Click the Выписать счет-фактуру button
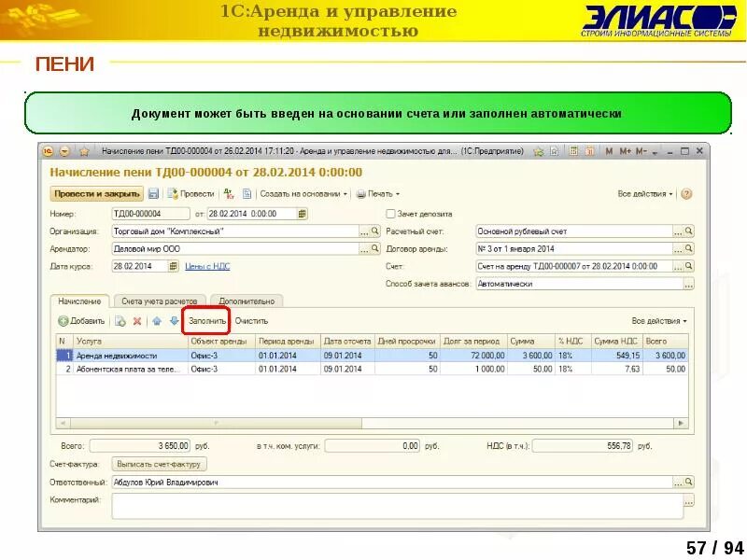 click(159, 464)
